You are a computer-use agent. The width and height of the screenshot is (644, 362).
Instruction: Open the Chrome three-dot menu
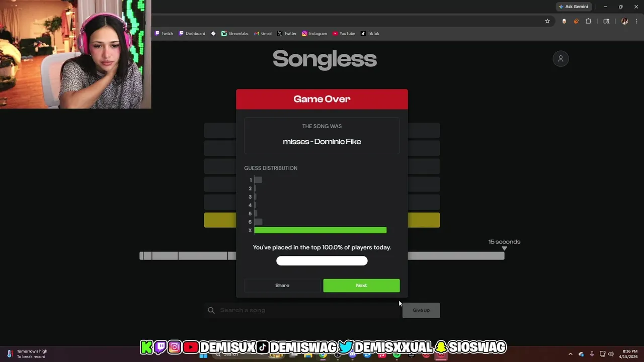pos(636,21)
